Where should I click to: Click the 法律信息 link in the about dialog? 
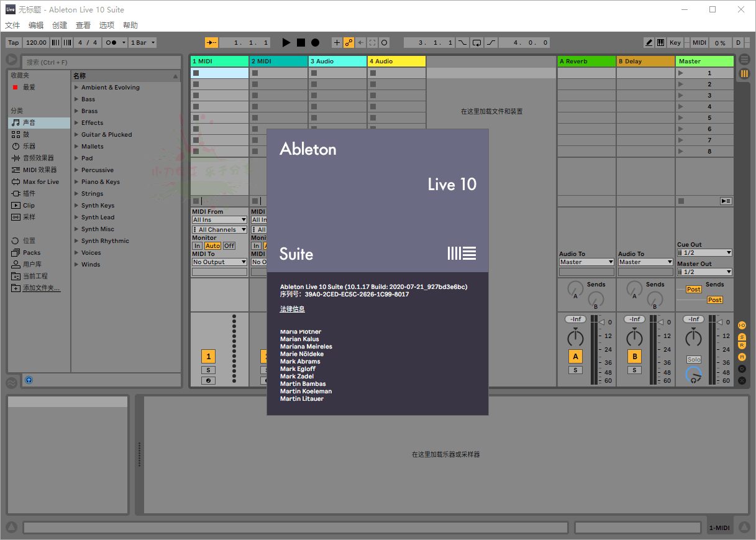[x=292, y=309]
